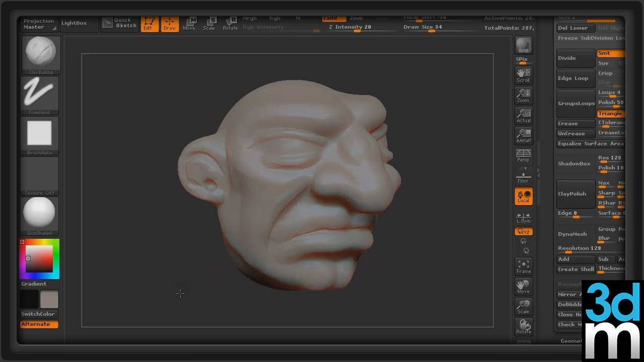The width and height of the screenshot is (644, 362).
Task: Open the BrushAlpha selector
Action: click(39, 136)
